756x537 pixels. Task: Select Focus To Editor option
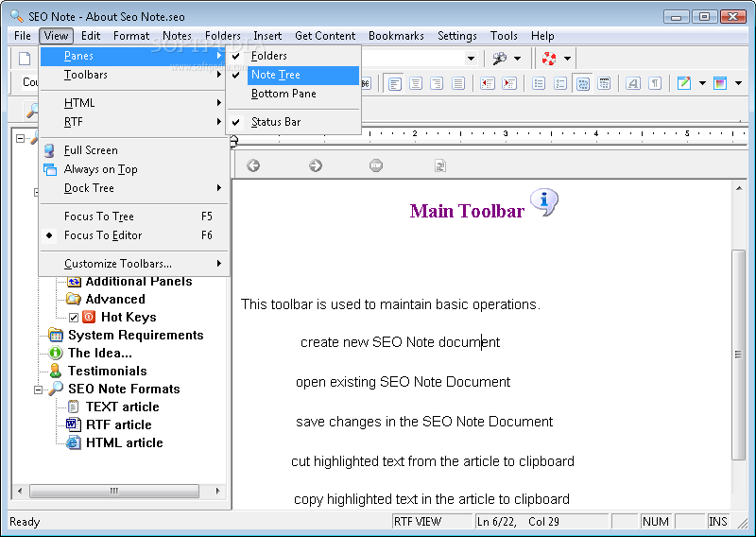[x=134, y=235]
